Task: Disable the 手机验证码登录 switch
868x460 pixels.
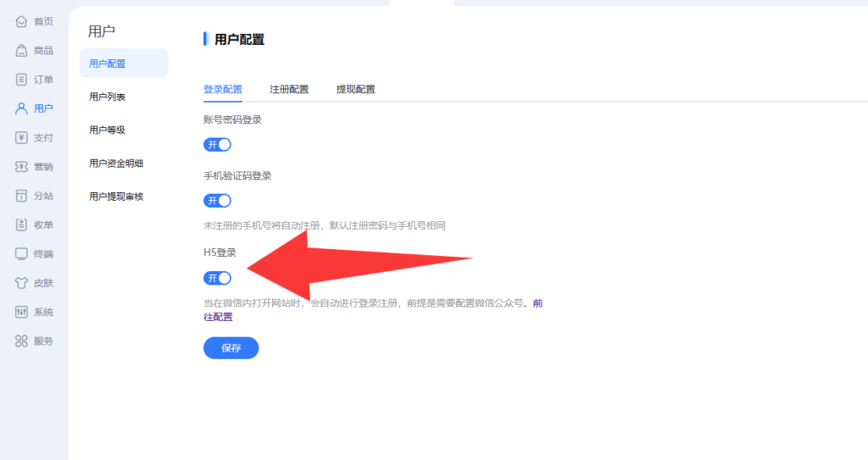Action: [x=217, y=201]
